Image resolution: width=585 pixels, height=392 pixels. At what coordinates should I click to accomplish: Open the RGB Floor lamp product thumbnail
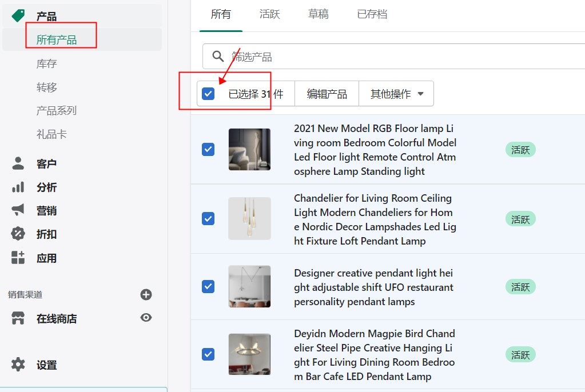click(249, 149)
